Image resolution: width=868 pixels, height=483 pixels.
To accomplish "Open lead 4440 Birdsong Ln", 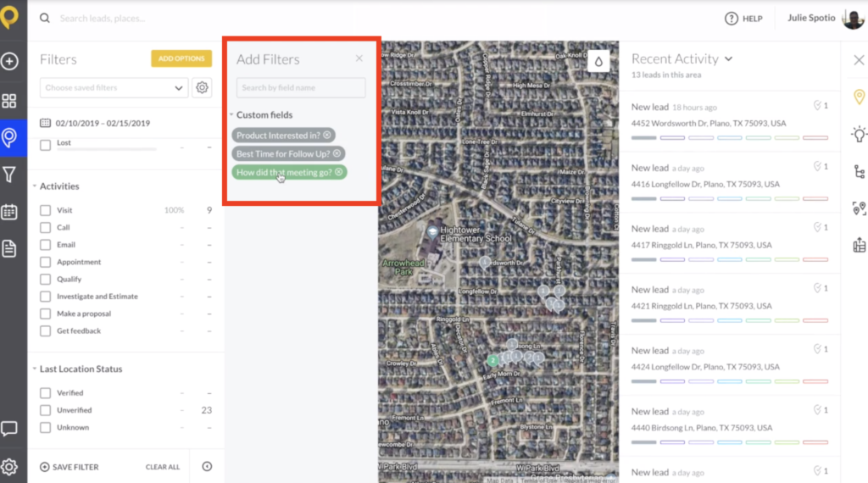I will (x=730, y=425).
